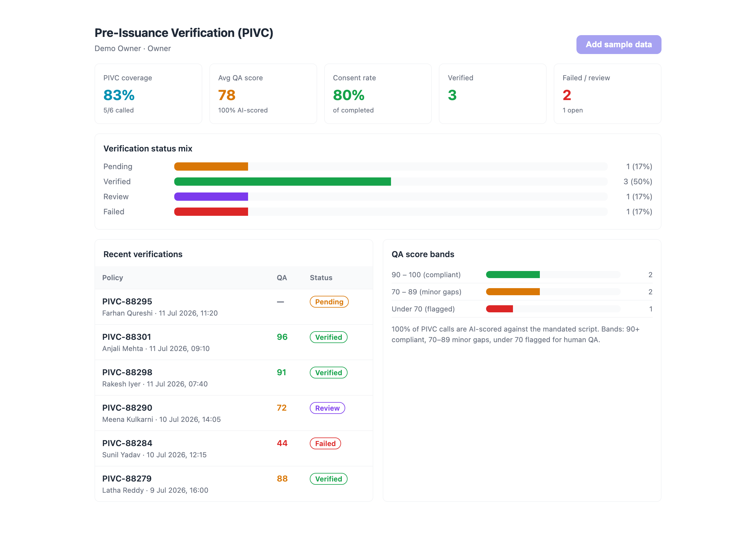The image size is (756, 555).
Task: Click the Verified badge for PIVC-88298
Action: (x=328, y=373)
